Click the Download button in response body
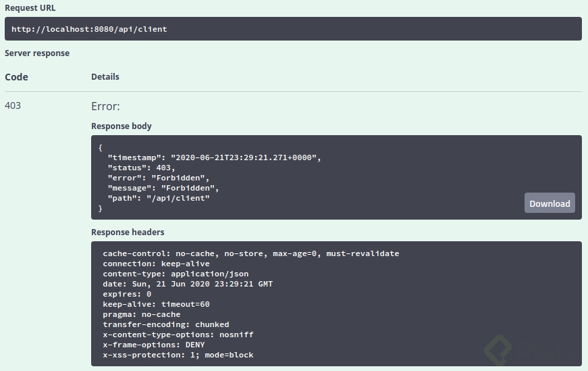Screen dimensions: 588x371 pos(550,203)
